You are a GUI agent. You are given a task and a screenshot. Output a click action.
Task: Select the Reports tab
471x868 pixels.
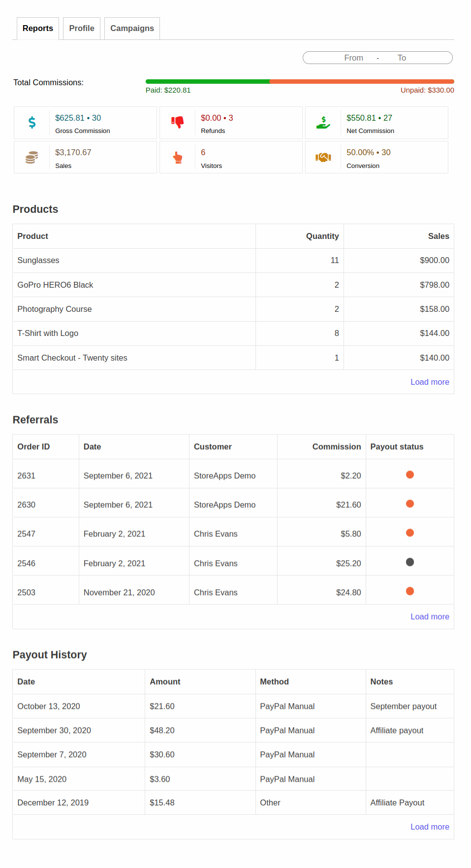click(x=38, y=29)
